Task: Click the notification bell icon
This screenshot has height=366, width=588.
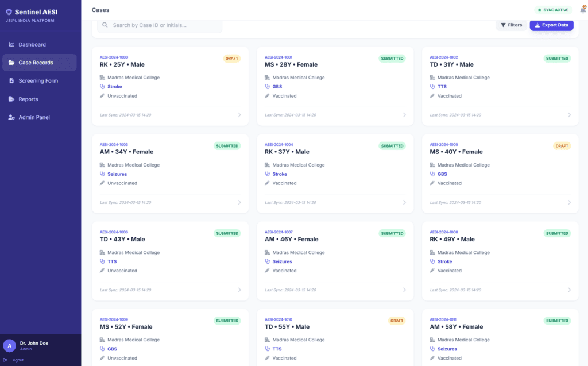Action: 583,10
